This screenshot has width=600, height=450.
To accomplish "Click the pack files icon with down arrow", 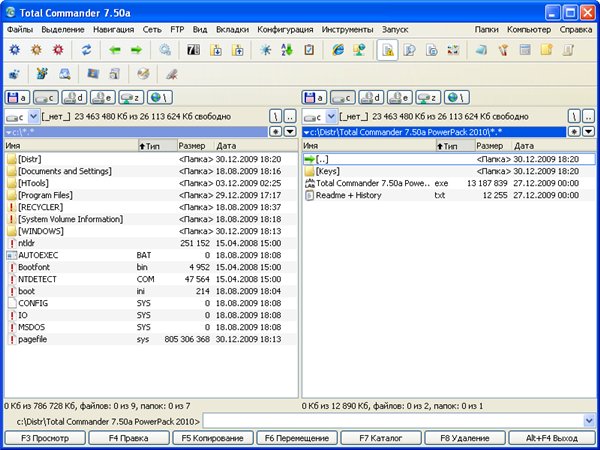I will 216,50.
